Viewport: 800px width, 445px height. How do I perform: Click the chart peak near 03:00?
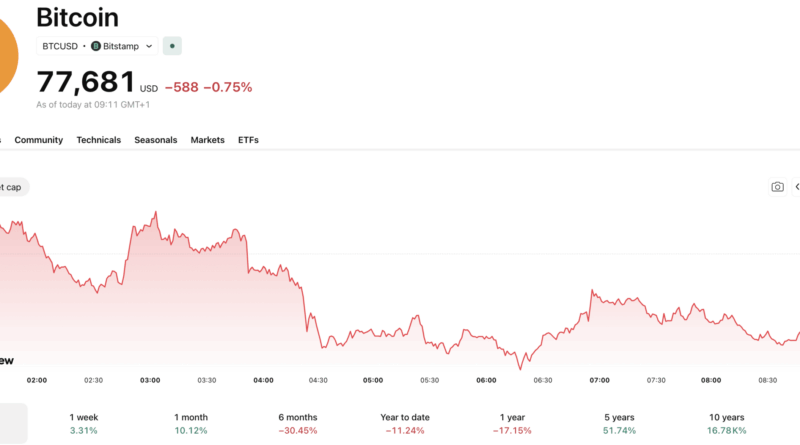coord(155,213)
